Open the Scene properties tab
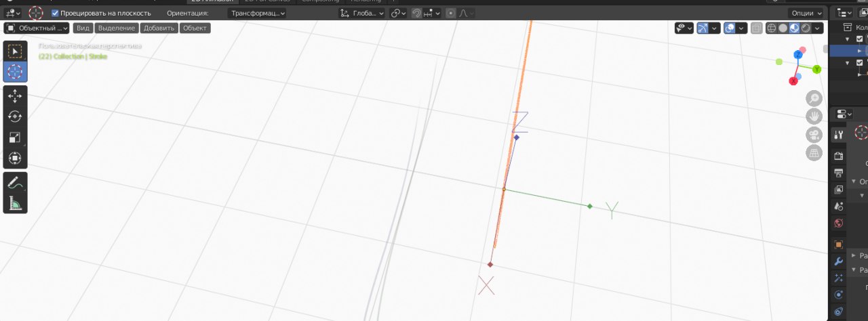Viewport: 868px width, 321px height. [839, 207]
